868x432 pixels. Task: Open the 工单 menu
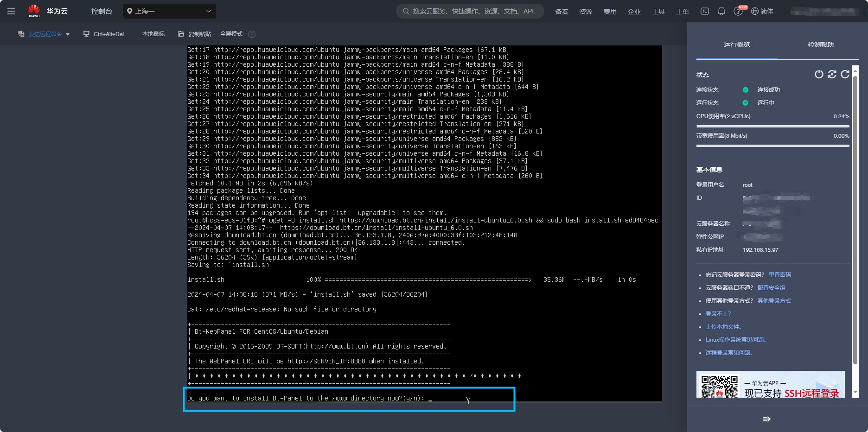click(x=682, y=12)
